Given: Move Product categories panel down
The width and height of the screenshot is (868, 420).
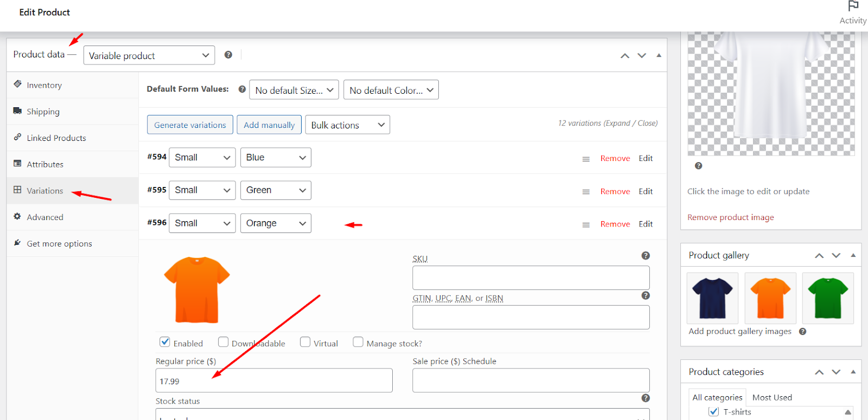Looking at the screenshot, I should pyautogui.click(x=836, y=372).
